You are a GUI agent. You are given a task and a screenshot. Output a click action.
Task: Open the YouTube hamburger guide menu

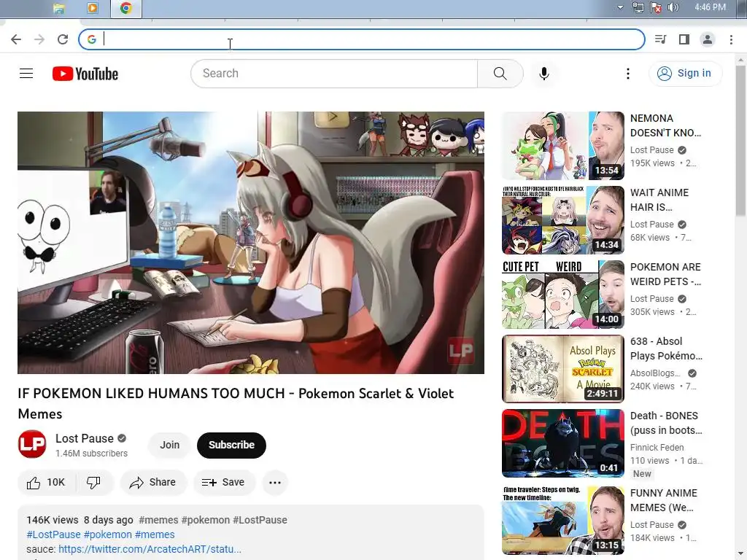click(26, 74)
